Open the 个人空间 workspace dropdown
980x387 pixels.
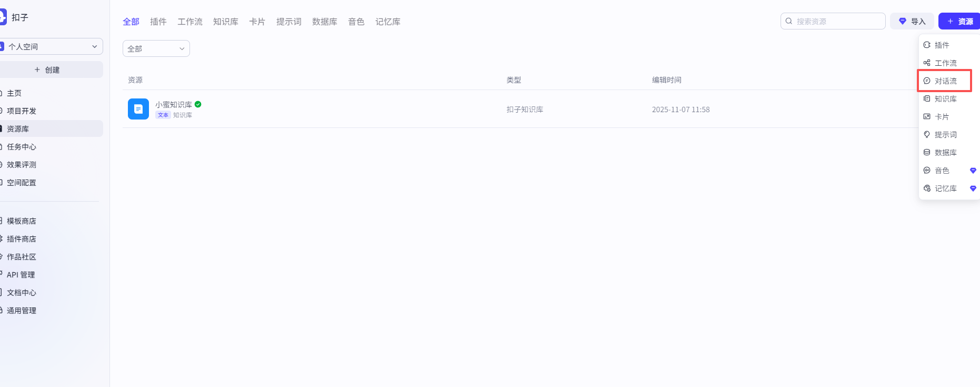click(x=51, y=46)
